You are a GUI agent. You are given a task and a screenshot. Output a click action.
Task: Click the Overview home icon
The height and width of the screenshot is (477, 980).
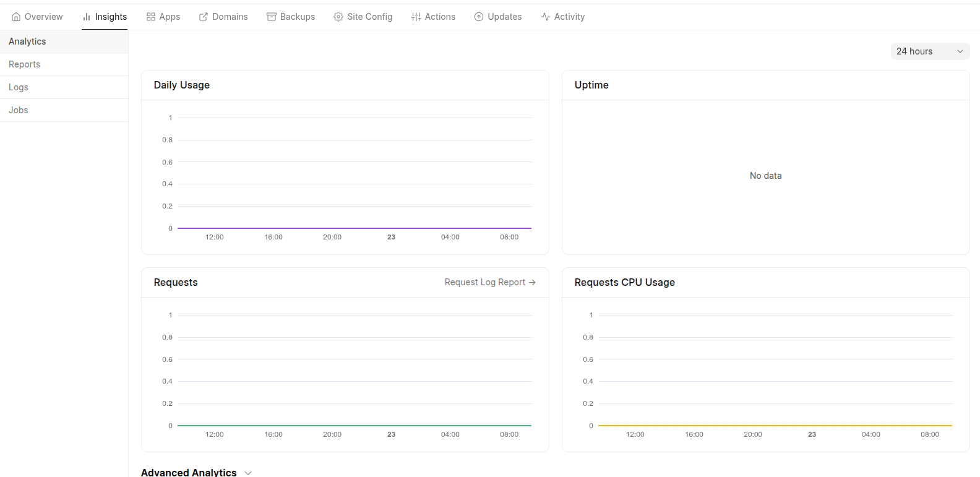click(x=16, y=17)
